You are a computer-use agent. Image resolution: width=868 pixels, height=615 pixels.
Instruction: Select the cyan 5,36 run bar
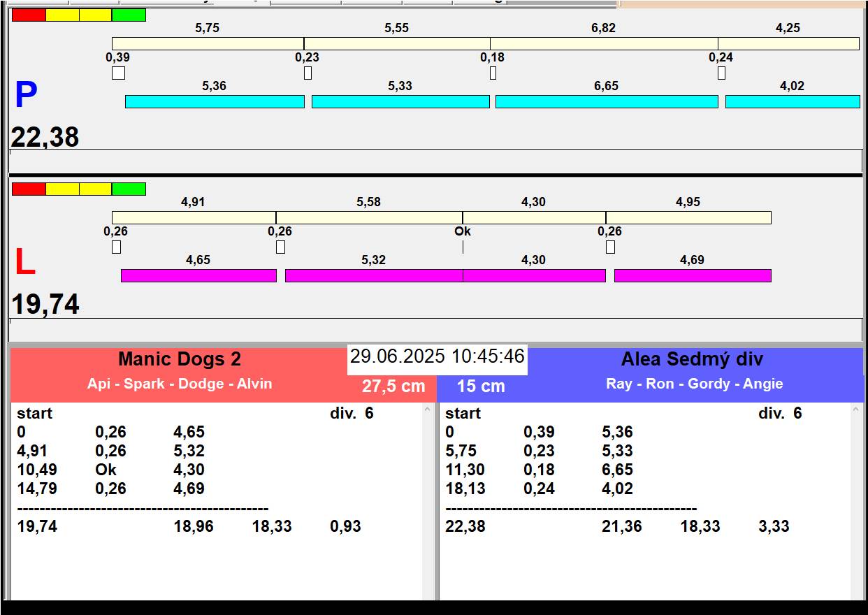tap(215, 102)
